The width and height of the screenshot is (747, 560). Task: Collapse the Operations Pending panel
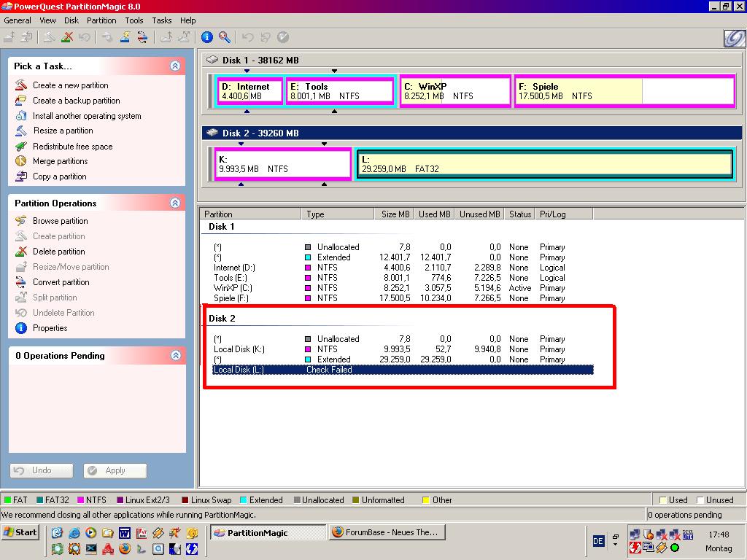[175, 355]
